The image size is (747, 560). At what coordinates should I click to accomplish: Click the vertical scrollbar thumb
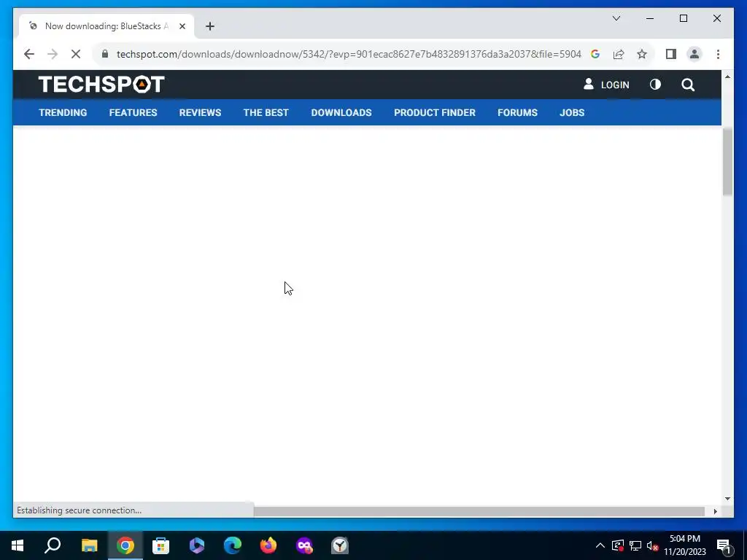(x=727, y=161)
